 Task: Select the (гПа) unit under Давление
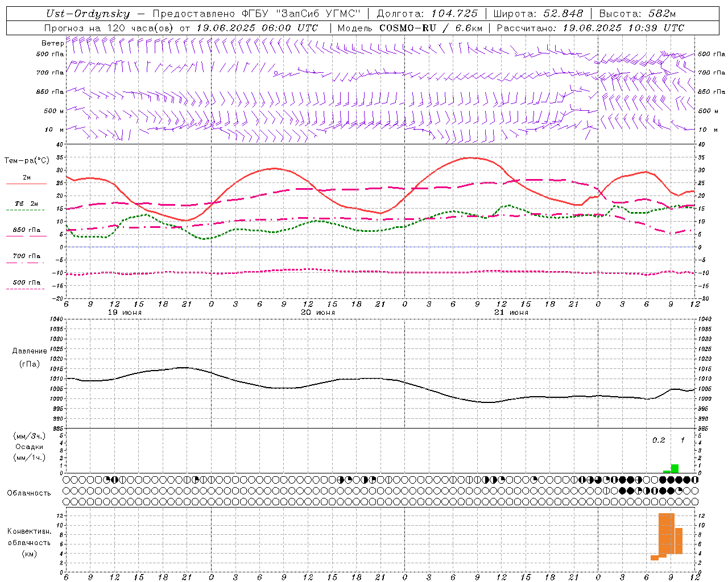tap(30, 364)
